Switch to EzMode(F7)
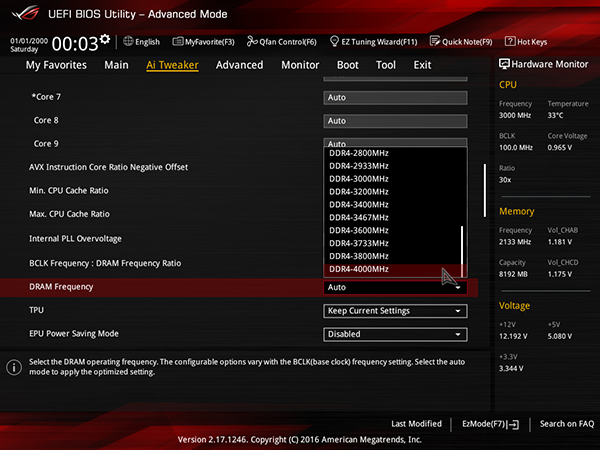This screenshot has width=600, height=450. tap(484, 424)
